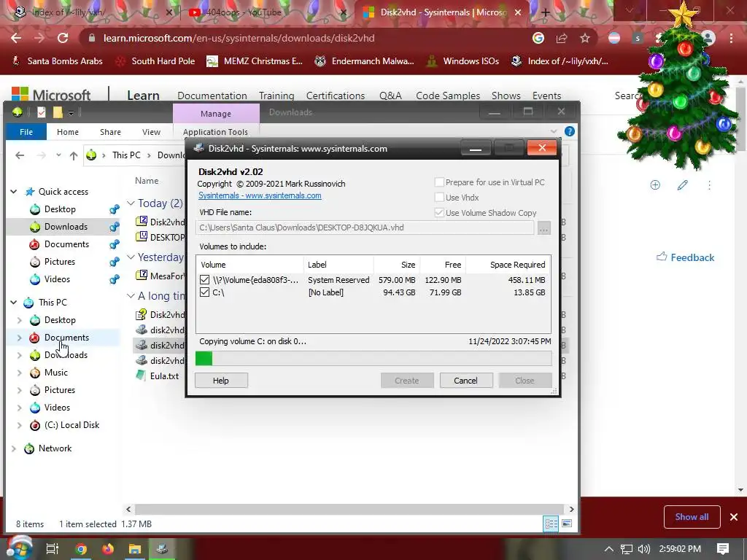
Task: Click Explorer horizontal scrollbar
Action: tap(350, 509)
